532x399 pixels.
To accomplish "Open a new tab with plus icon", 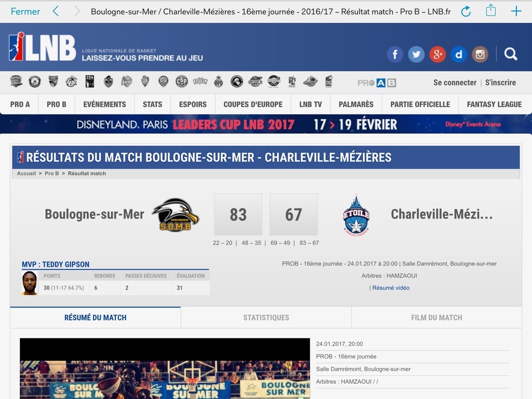I will click(x=516, y=11).
